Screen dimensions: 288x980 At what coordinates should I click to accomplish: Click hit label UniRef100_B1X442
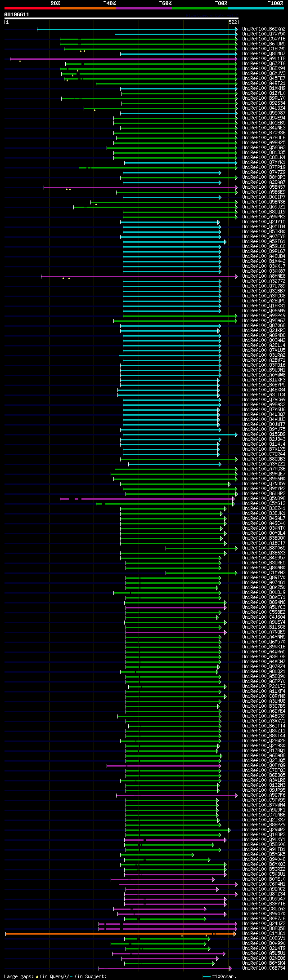click(x=264, y=261)
